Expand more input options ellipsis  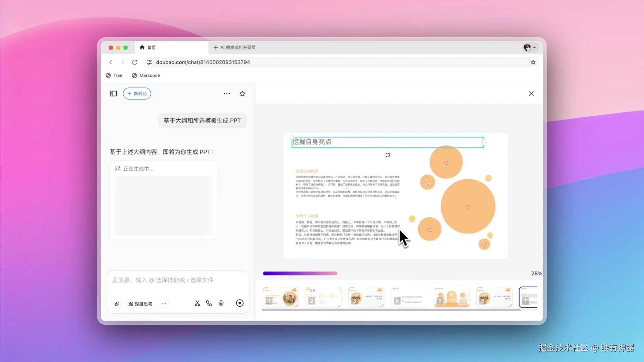coord(164,304)
